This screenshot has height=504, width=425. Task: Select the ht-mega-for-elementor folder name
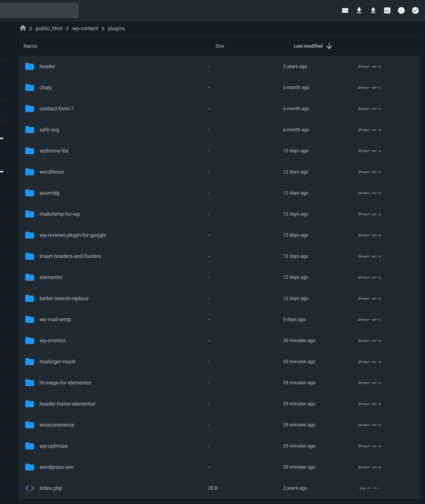pyautogui.click(x=65, y=383)
